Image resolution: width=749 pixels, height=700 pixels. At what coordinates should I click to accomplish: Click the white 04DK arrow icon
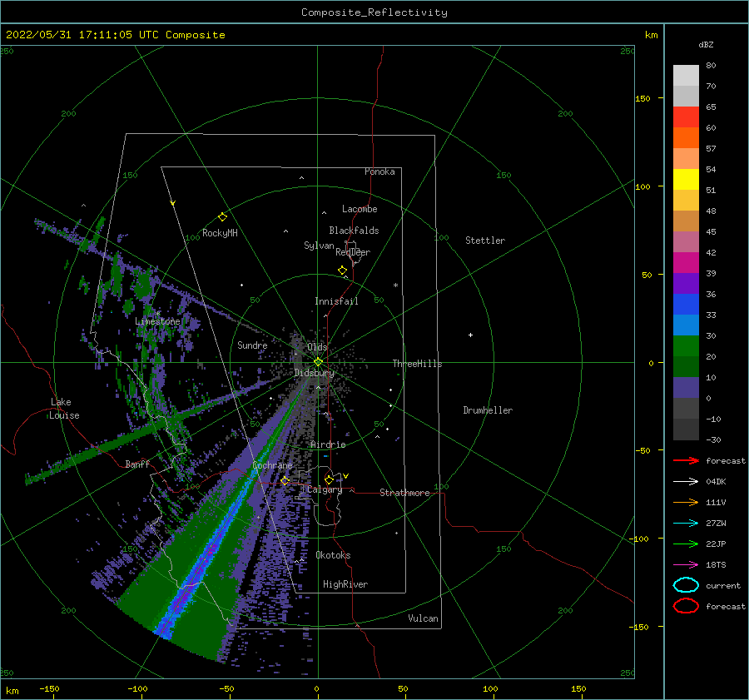click(686, 482)
